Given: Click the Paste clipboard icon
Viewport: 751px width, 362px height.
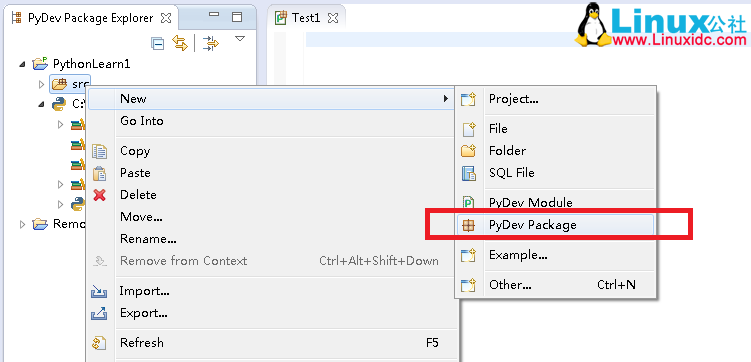Looking at the screenshot, I should tap(99, 173).
